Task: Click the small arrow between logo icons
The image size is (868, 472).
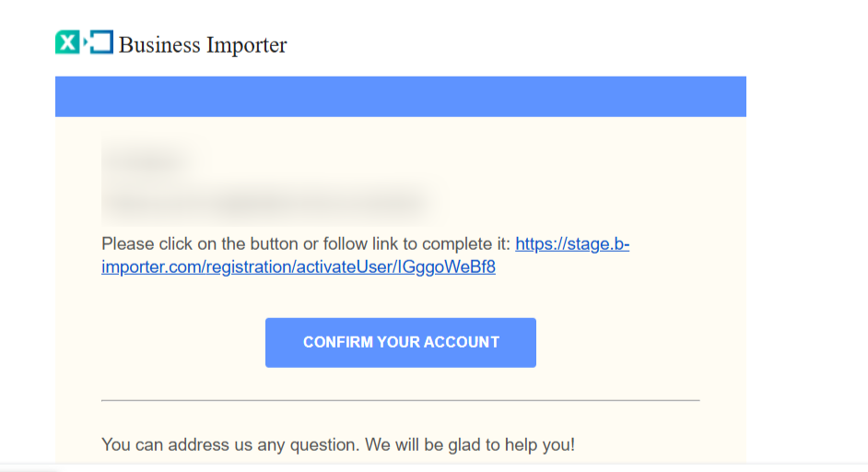Action: [x=86, y=42]
